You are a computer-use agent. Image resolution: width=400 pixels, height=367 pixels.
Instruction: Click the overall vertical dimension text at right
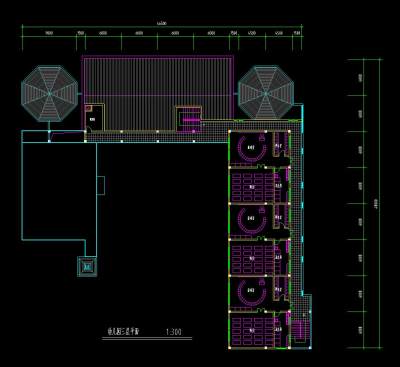click(x=376, y=203)
